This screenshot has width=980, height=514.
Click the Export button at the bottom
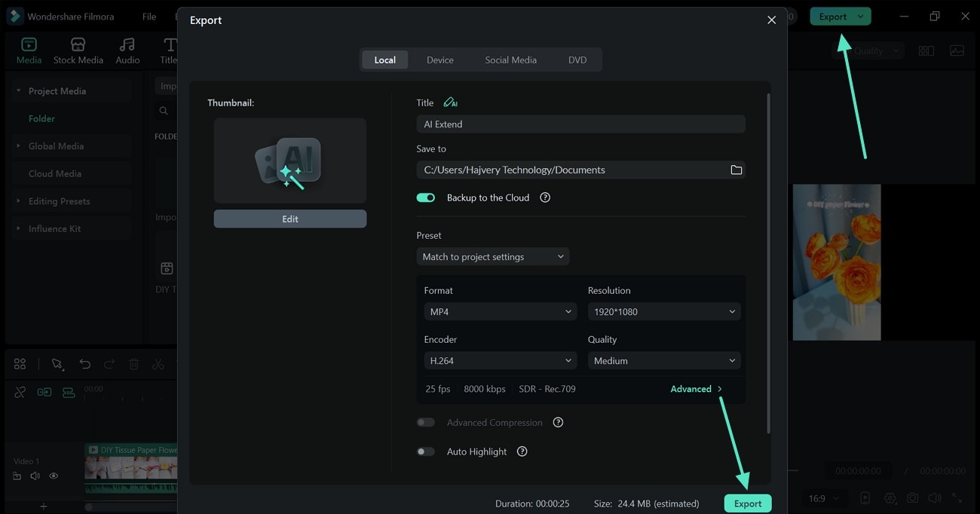[x=747, y=503]
